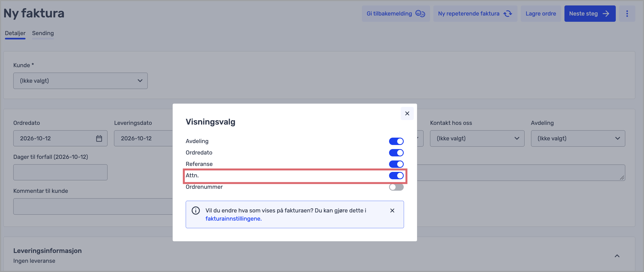Click the Kommentar til kunde field
This screenshot has width=644, height=272.
(x=93, y=206)
